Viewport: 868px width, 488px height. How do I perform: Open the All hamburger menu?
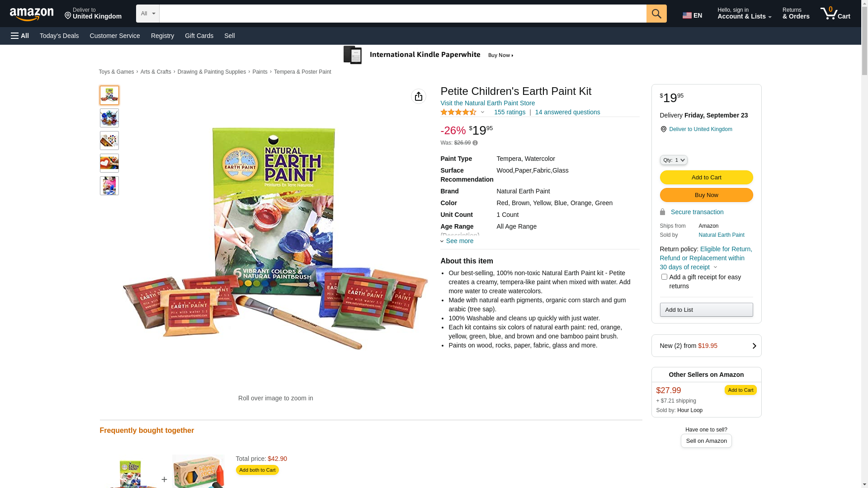click(20, 36)
